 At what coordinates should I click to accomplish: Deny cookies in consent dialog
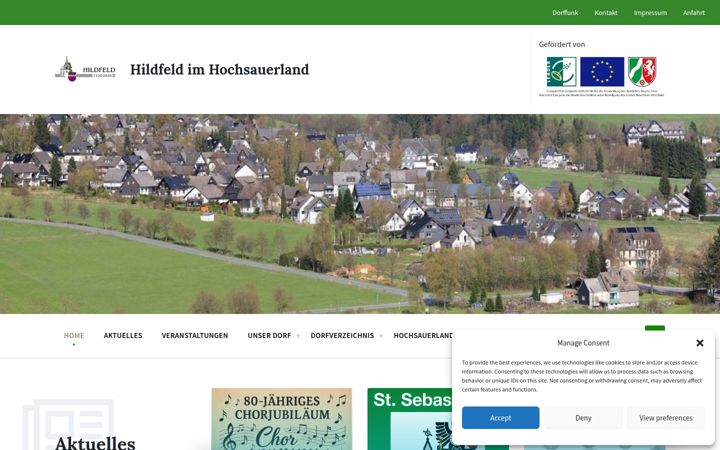tap(583, 418)
